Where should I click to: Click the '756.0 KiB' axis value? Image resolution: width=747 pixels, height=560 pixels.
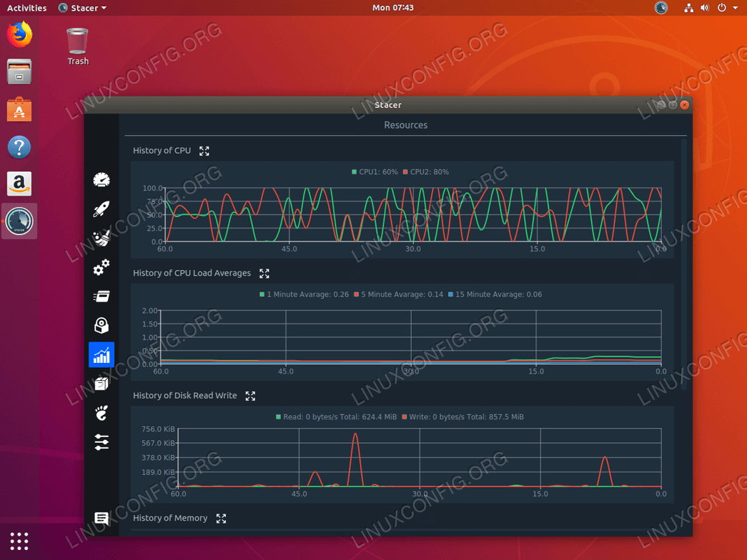click(158, 429)
